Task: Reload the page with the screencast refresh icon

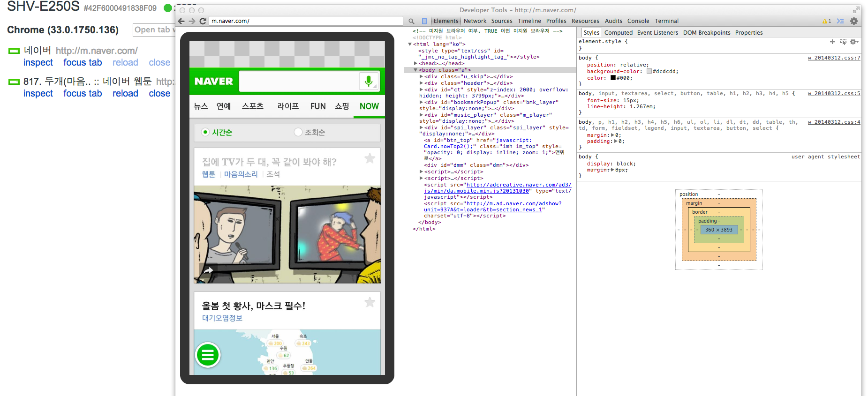Action: click(x=203, y=21)
